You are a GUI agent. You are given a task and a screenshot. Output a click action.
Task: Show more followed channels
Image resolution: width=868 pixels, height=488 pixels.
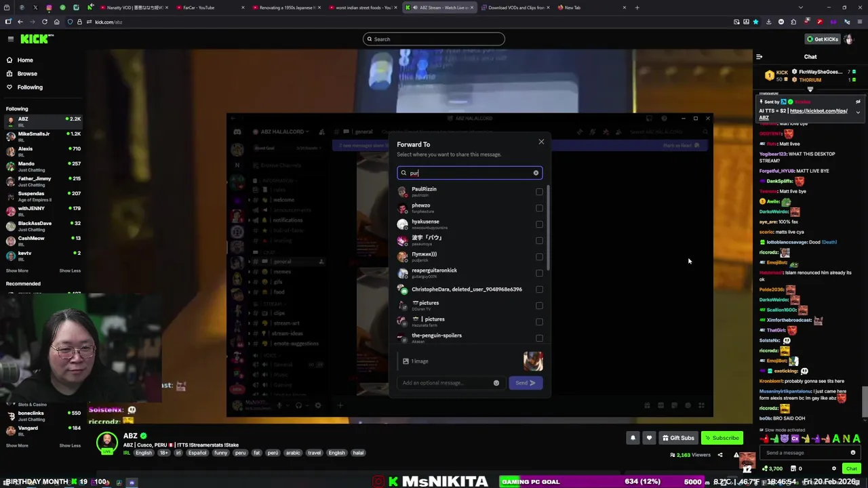[x=17, y=270]
